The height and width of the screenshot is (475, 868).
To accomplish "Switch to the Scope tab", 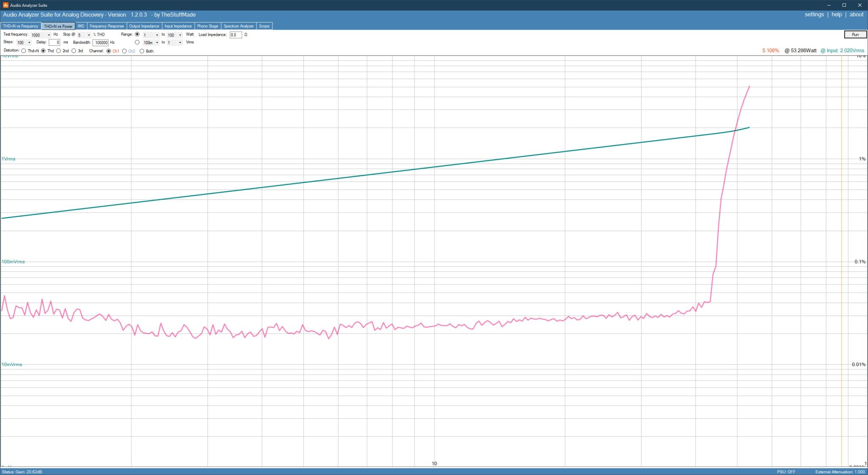I will pos(264,26).
